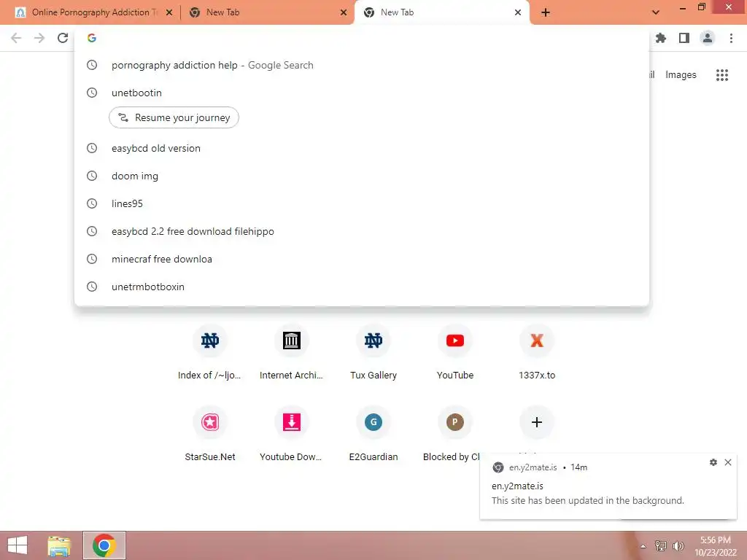Open the StarSue.Net shortcut

tap(209, 435)
